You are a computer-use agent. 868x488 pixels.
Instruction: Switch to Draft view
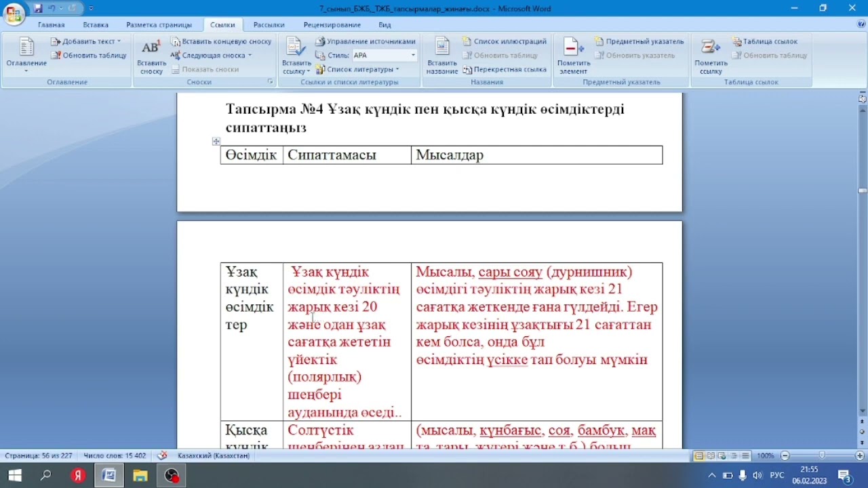click(x=745, y=455)
